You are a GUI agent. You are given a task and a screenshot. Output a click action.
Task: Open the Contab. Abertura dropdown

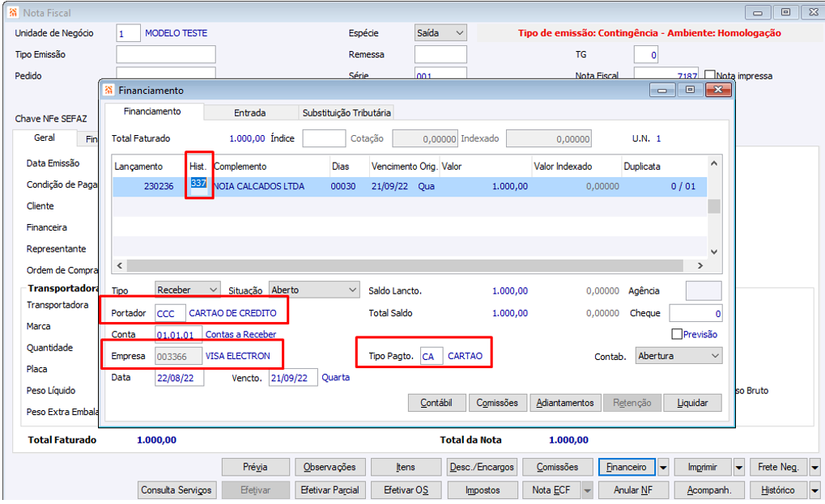pyautogui.click(x=715, y=356)
